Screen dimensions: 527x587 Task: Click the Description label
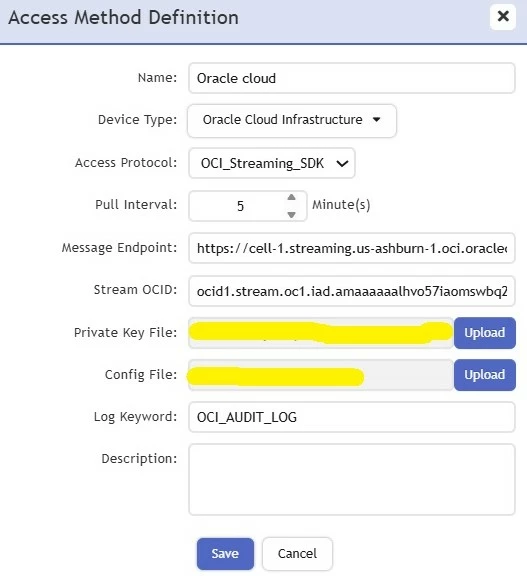(139, 459)
